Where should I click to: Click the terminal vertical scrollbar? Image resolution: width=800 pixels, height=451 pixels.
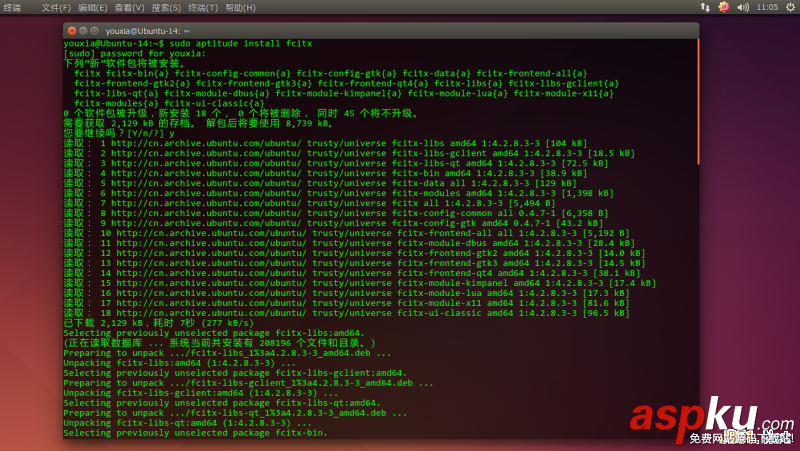coord(697,102)
